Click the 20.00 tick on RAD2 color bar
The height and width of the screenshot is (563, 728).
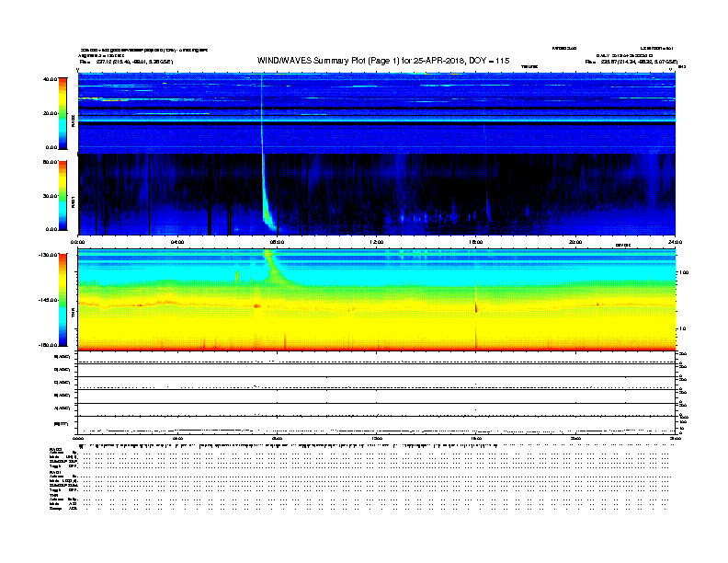(50, 113)
